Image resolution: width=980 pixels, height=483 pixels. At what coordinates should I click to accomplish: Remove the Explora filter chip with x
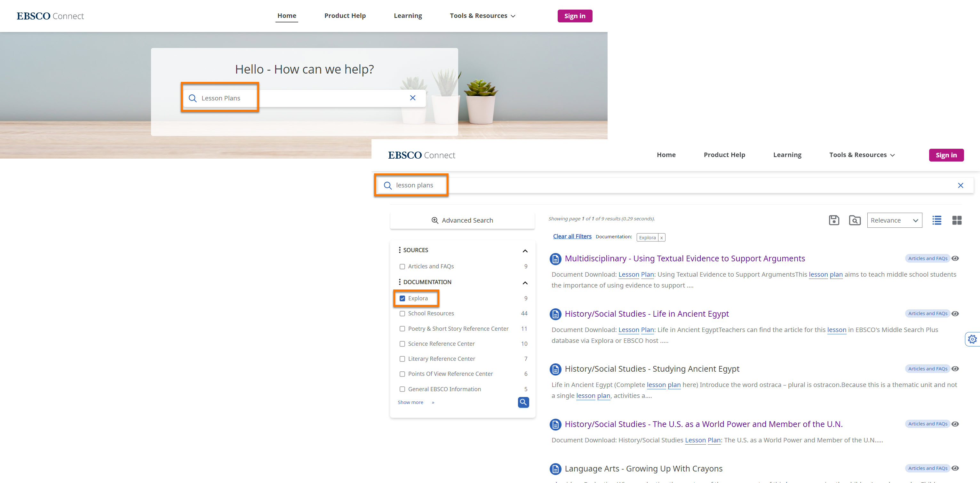(x=661, y=238)
